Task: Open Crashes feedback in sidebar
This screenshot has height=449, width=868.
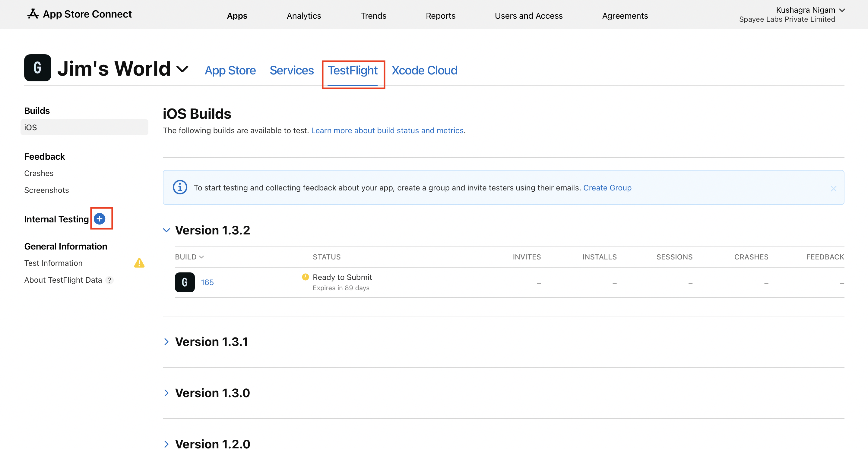Action: [39, 173]
